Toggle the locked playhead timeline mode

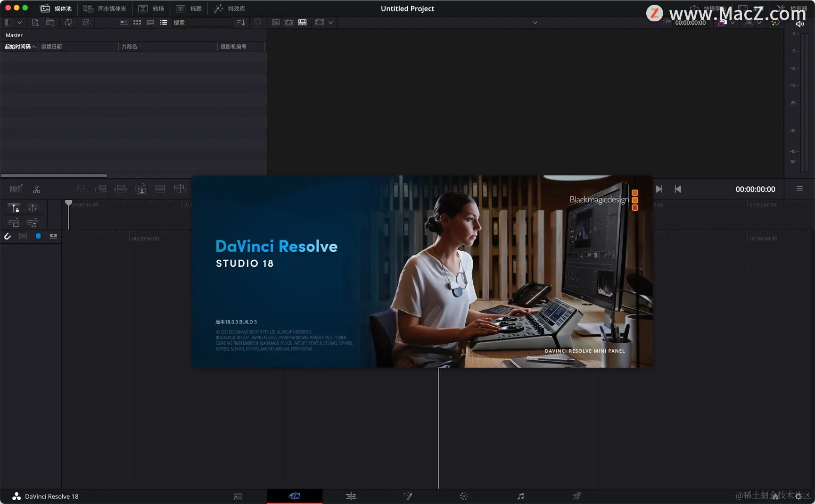(x=14, y=208)
